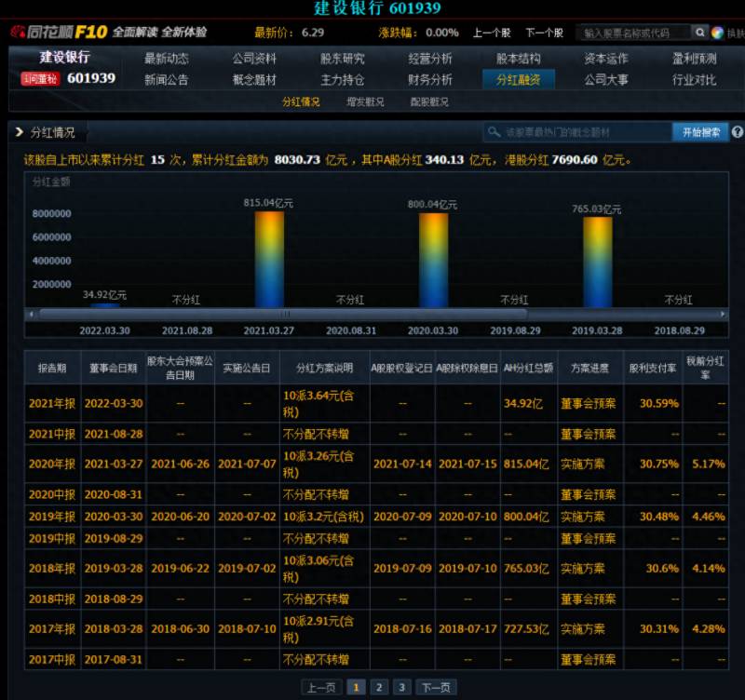Screen dimensions: 745x700
Task: Click the search magnifier icon beside stock input
Action: click(699, 33)
